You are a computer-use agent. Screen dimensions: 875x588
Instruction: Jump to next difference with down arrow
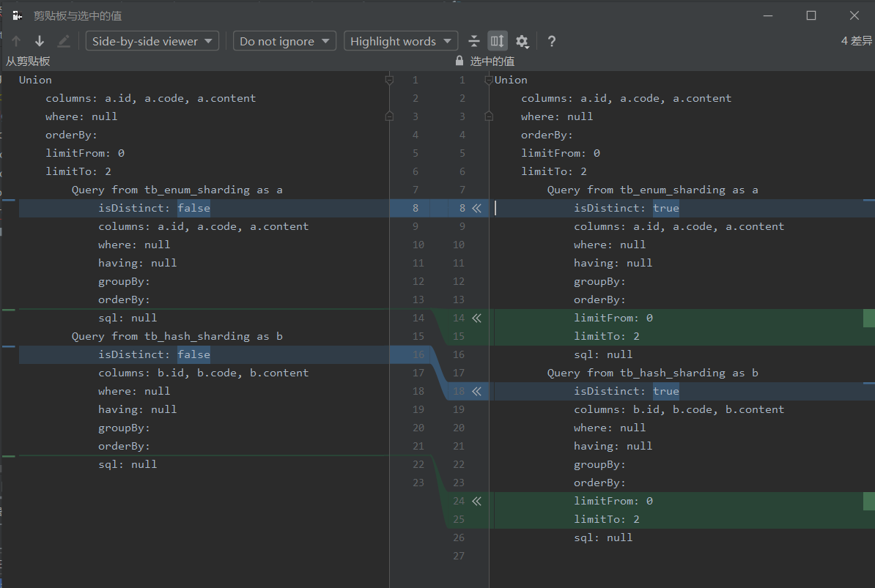coord(40,41)
